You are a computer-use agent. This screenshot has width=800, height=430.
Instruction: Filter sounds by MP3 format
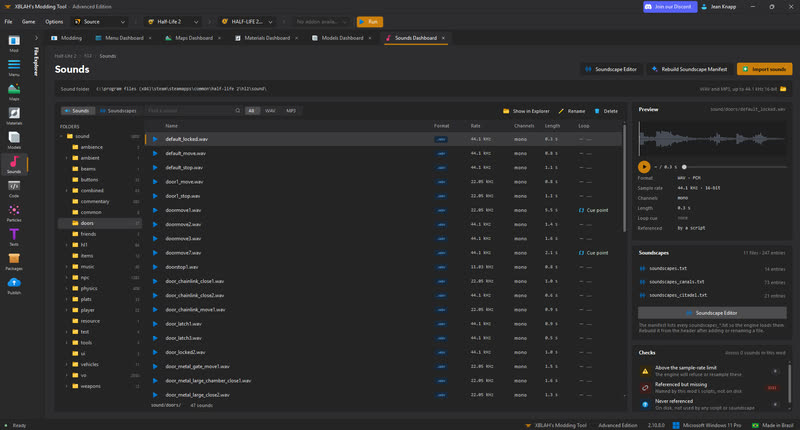[291, 111]
